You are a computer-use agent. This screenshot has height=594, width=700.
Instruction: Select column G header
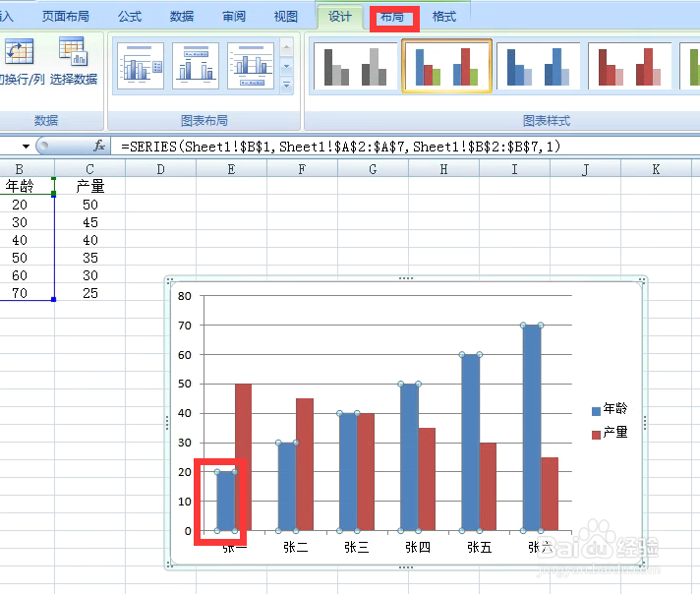pos(373,169)
